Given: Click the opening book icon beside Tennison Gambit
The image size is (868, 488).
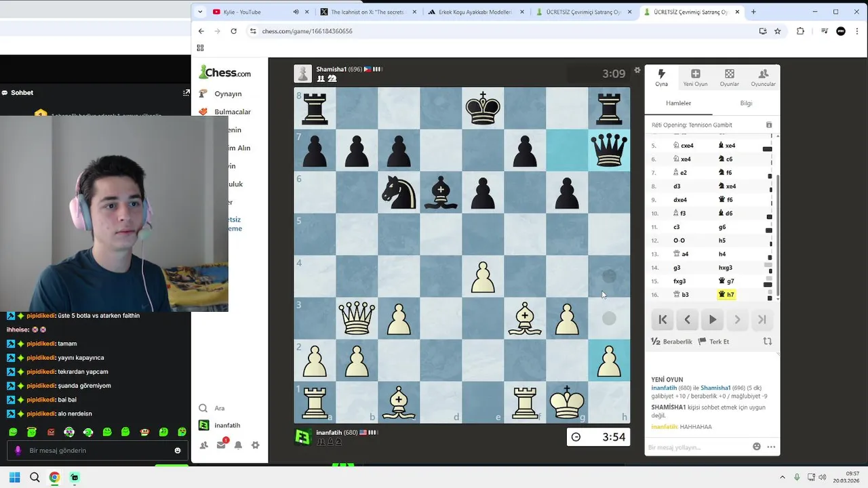Looking at the screenshot, I should 769,125.
